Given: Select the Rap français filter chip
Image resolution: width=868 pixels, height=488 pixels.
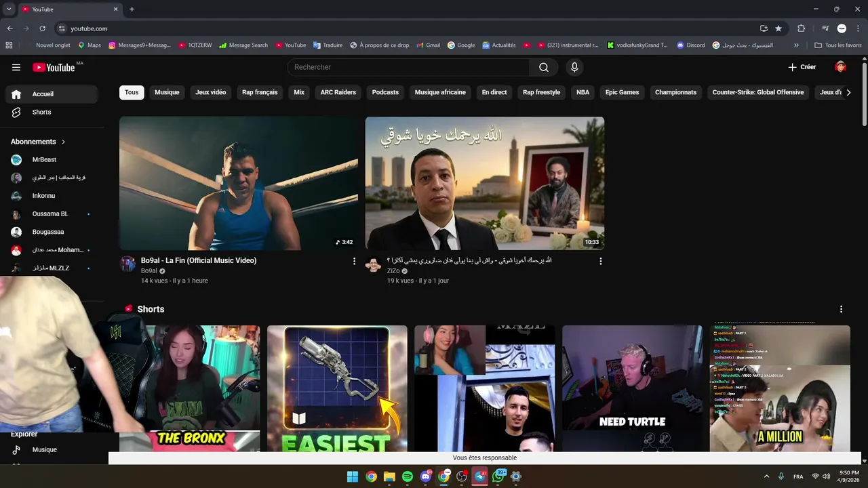Looking at the screenshot, I should pos(260,92).
